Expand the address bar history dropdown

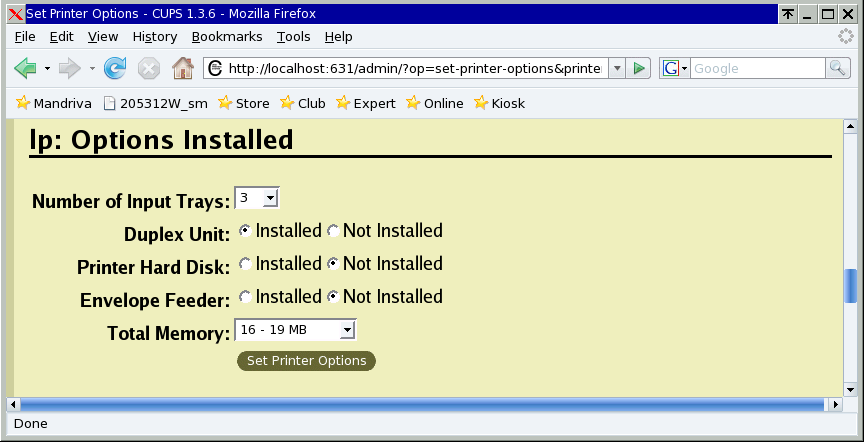[617, 68]
